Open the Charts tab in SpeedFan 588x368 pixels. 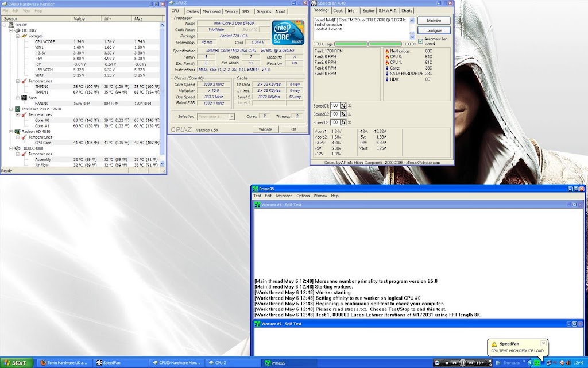(407, 11)
